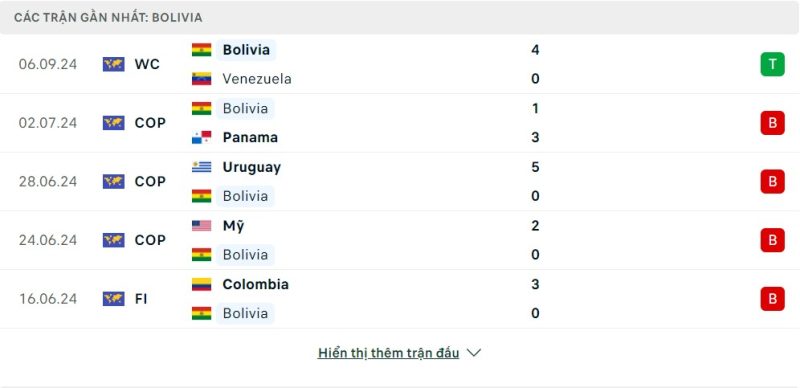Click the world map icon beside WC
The image size is (800, 388).
tap(113, 64)
